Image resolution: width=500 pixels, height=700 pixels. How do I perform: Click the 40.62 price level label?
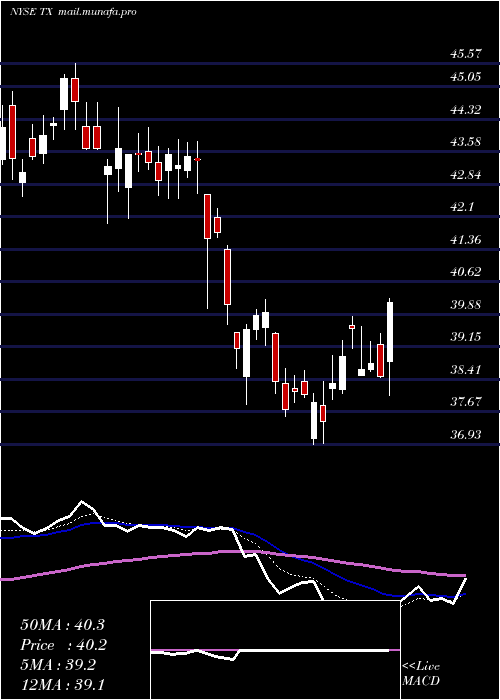coord(466,272)
